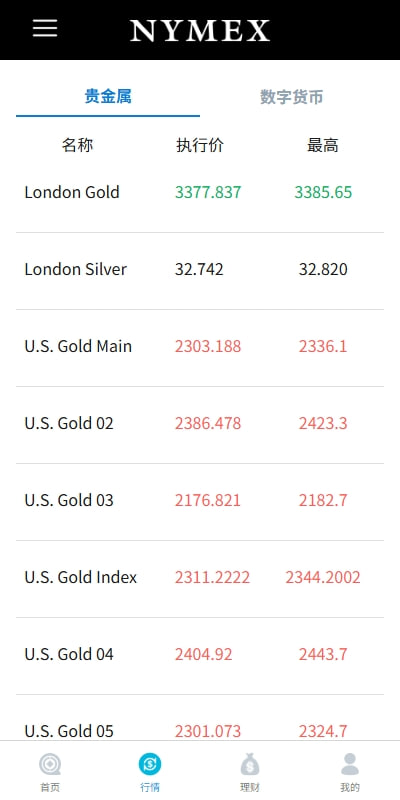Open the London Silver row
Image resolution: width=400 pixels, height=800 pixels.
[200, 270]
